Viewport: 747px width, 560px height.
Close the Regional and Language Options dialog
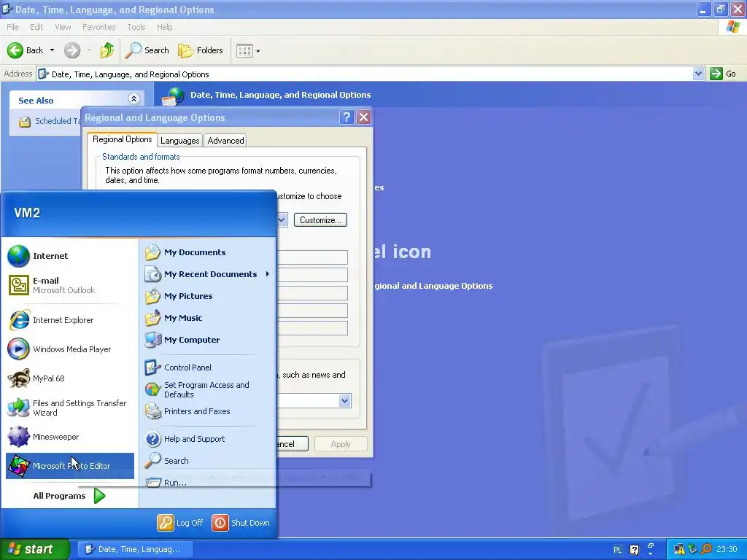pos(363,117)
